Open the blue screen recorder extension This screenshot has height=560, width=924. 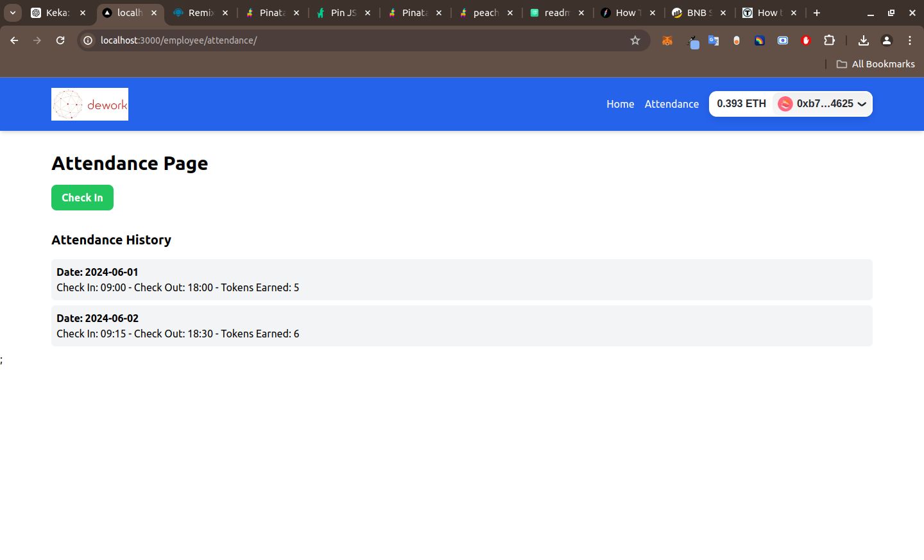click(783, 40)
